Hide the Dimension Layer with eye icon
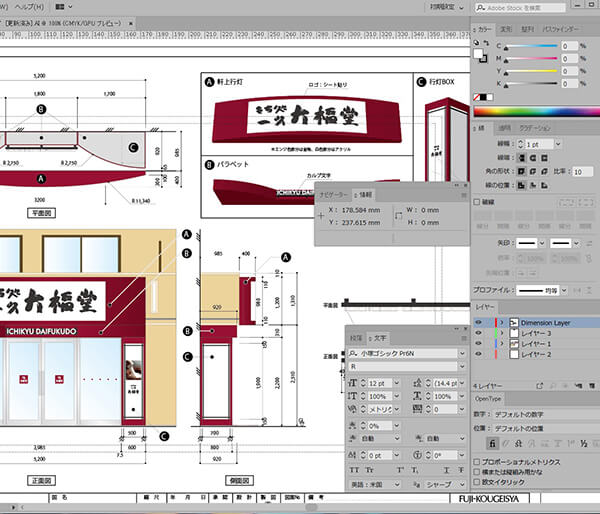The height and width of the screenshot is (514, 600). pyautogui.click(x=478, y=323)
